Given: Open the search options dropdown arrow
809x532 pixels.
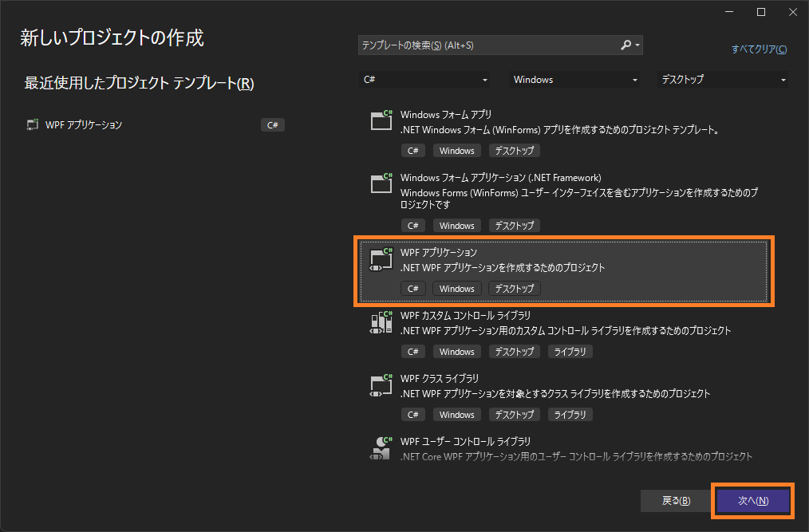Looking at the screenshot, I should point(637,45).
